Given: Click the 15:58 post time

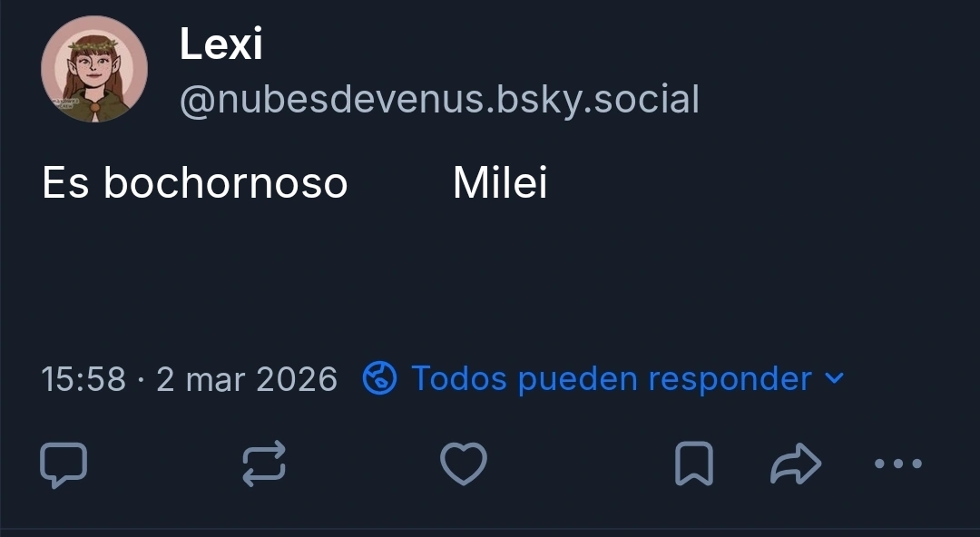Looking at the screenshot, I should [83, 379].
